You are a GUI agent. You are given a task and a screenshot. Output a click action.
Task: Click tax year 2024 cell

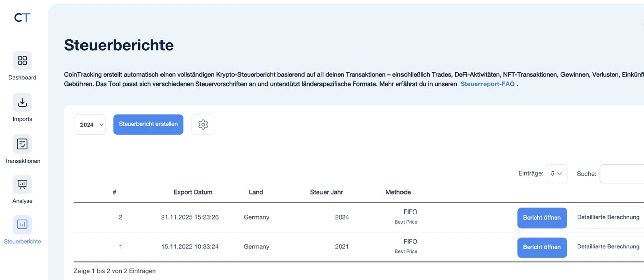[x=342, y=217]
